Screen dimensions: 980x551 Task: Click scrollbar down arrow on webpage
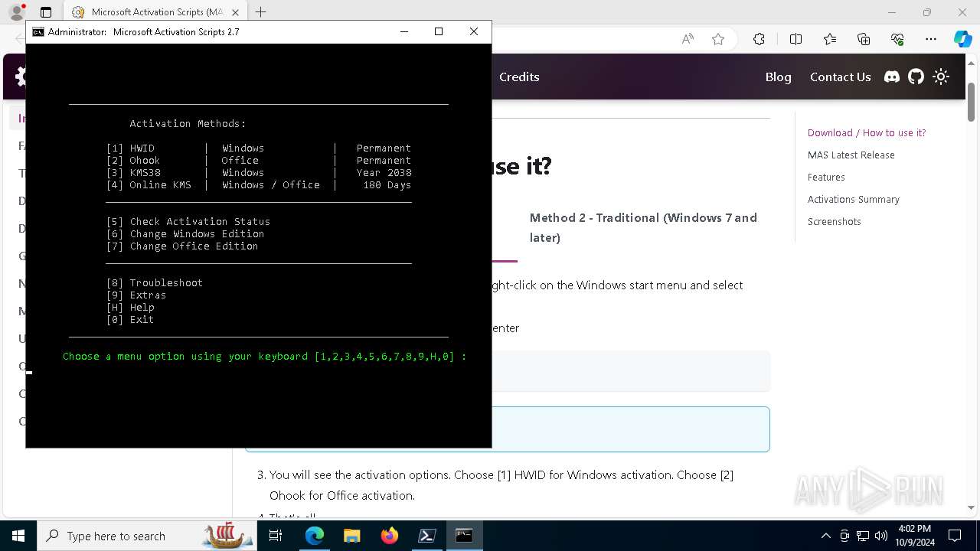pos(971,507)
